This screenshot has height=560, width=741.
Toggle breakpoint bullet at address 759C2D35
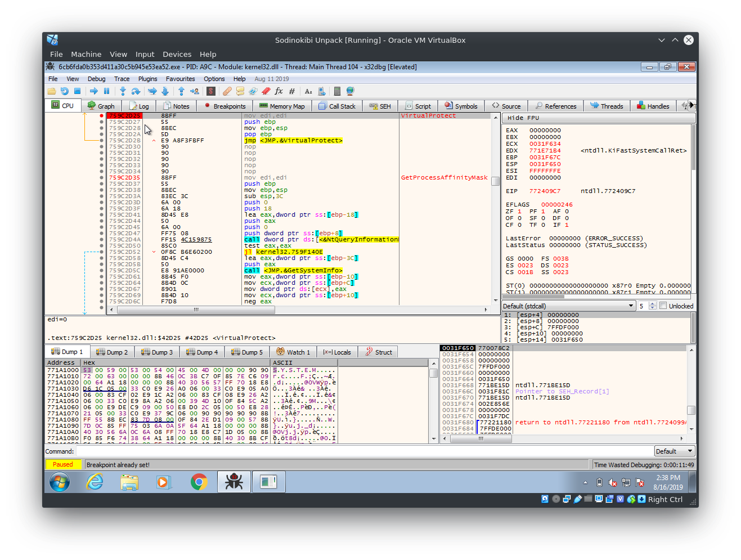[x=101, y=177]
